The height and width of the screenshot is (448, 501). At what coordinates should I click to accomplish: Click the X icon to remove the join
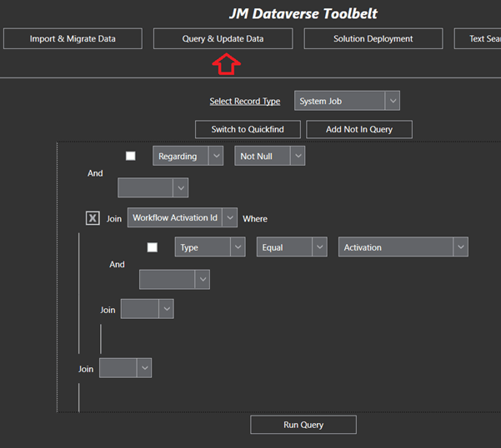click(x=93, y=218)
